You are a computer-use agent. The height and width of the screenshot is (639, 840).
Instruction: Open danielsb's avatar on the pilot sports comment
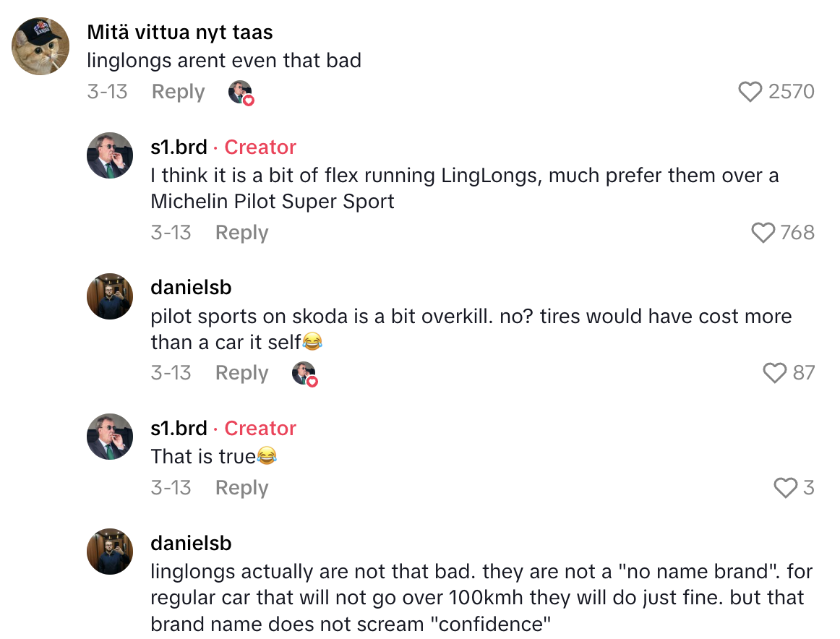click(x=110, y=296)
